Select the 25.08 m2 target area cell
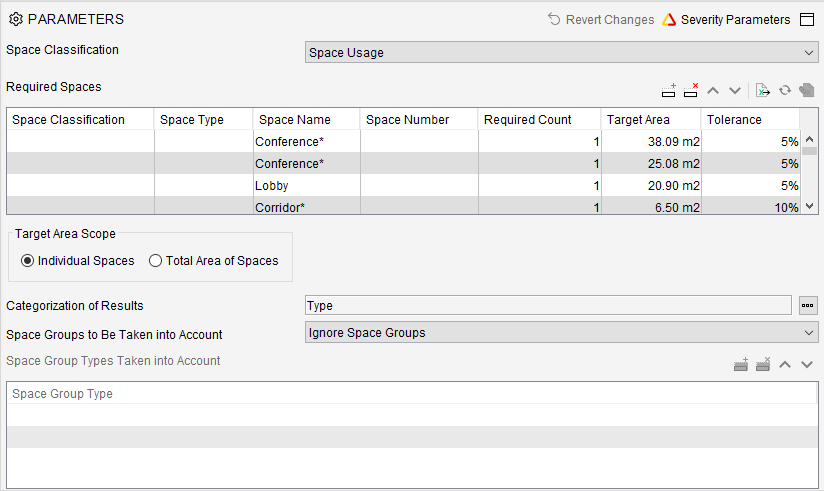The image size is (824, 491). click(651, 163)
